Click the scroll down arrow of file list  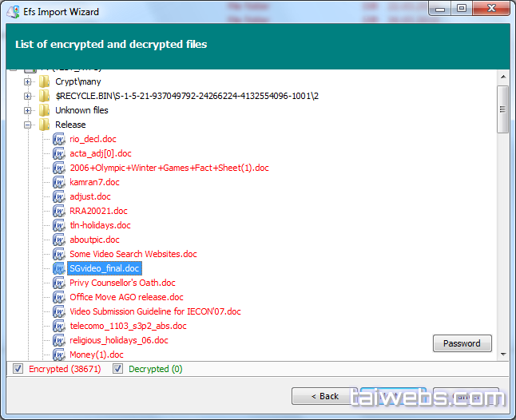click(503, 354)
